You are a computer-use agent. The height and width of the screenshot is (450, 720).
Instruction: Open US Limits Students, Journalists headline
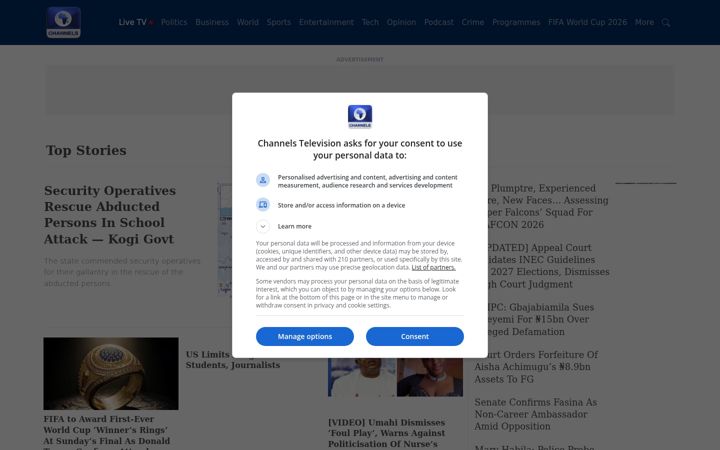(233, 360)
